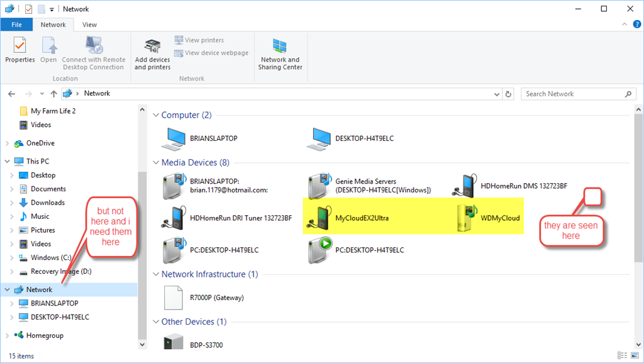This screenshot has width=644, height=363.
Task: Click Connect with Remote Desktop Connection
Action: tap(94, 53)
